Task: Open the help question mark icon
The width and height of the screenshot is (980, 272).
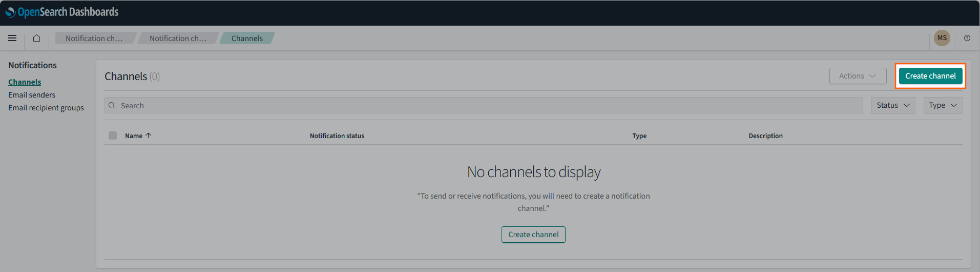Action: (967, 38)
